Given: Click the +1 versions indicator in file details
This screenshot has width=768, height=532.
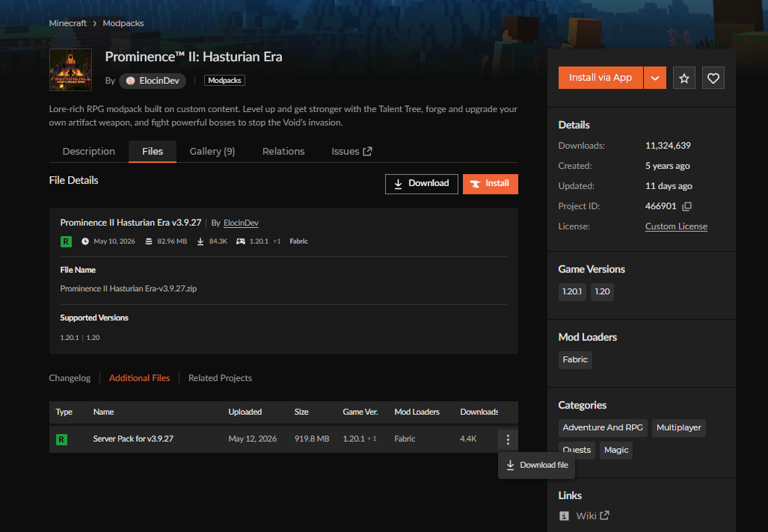Looking at the screenshot, I should point(277,241).
